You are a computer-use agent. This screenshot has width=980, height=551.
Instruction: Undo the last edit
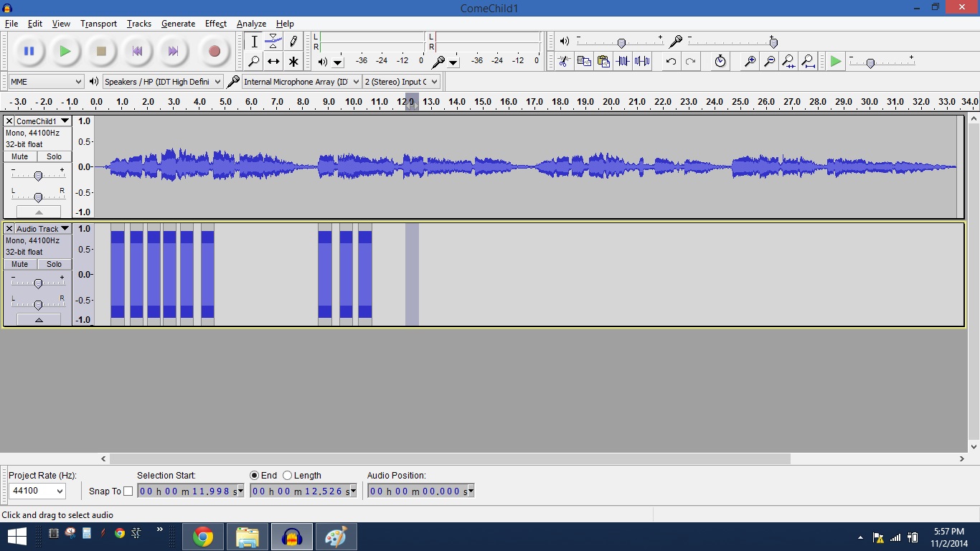click(x=671, y=62)
